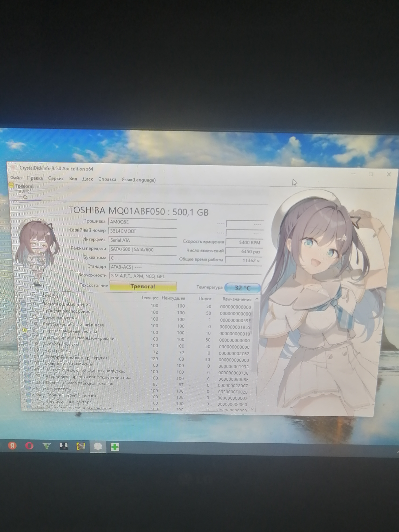Click the Текущее column header

[x=150, y=298]
